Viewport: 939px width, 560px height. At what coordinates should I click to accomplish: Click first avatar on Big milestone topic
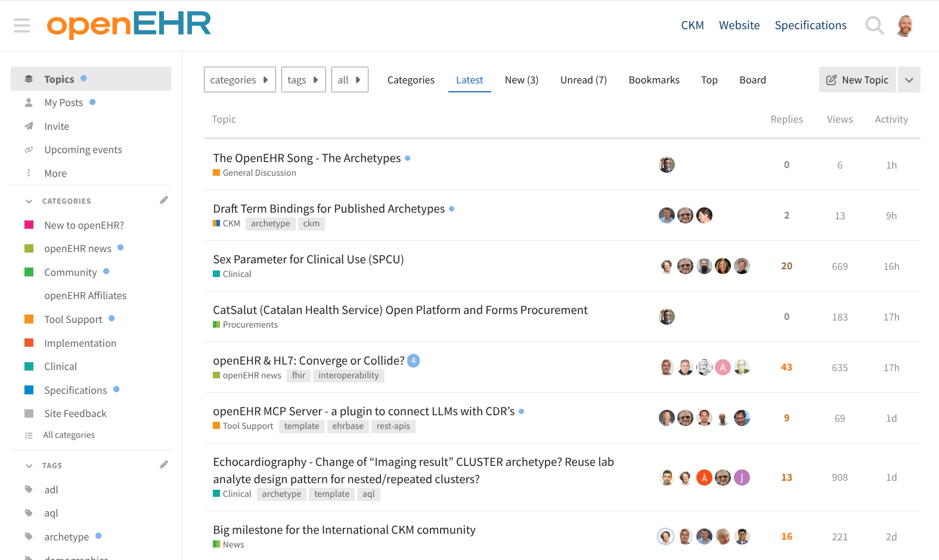666,537
